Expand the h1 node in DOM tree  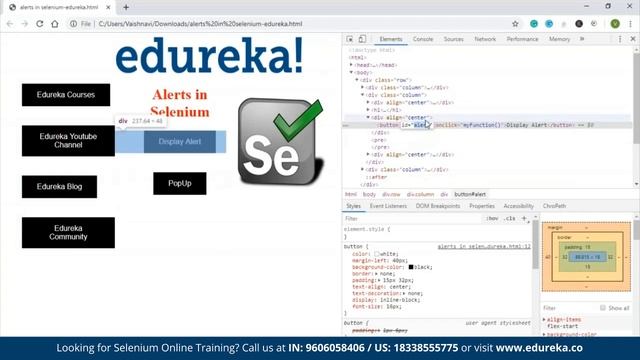(x=368, y=110)
